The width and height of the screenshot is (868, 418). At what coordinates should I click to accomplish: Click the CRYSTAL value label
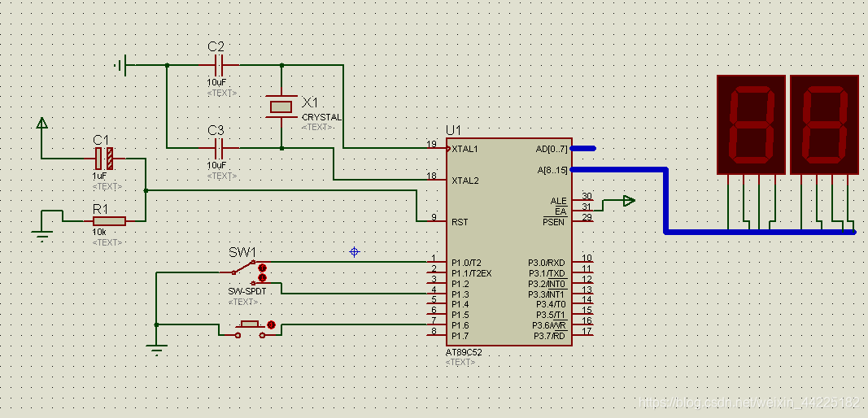pos(321,117)
